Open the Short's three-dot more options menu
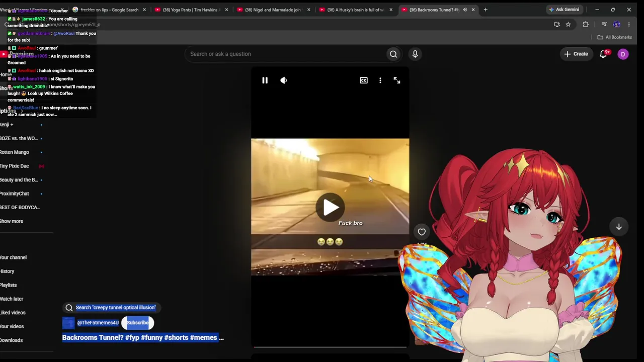The image size is (644, 362). coord(380,80)
